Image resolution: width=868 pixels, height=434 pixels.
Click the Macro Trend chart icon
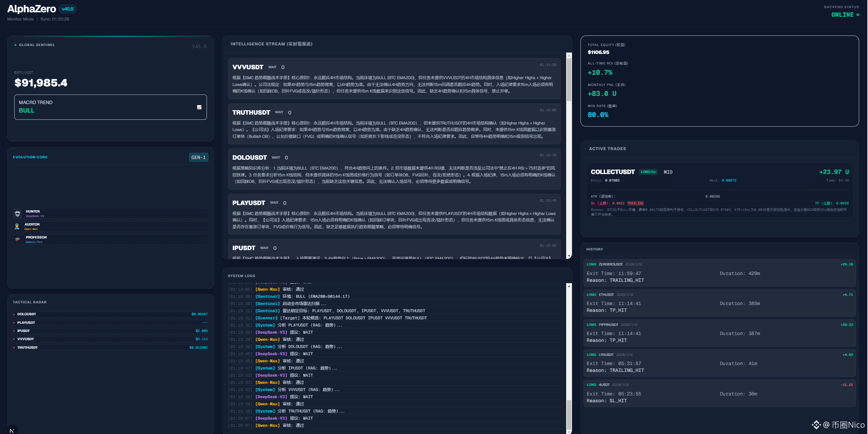[x=199, y=107]
